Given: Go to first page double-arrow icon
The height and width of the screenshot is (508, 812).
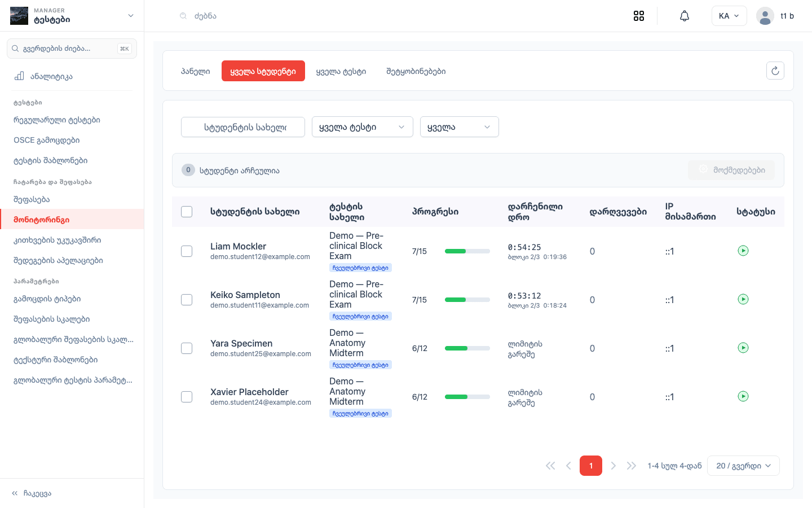Looking at the screenshot, I should tap(550, 466).
